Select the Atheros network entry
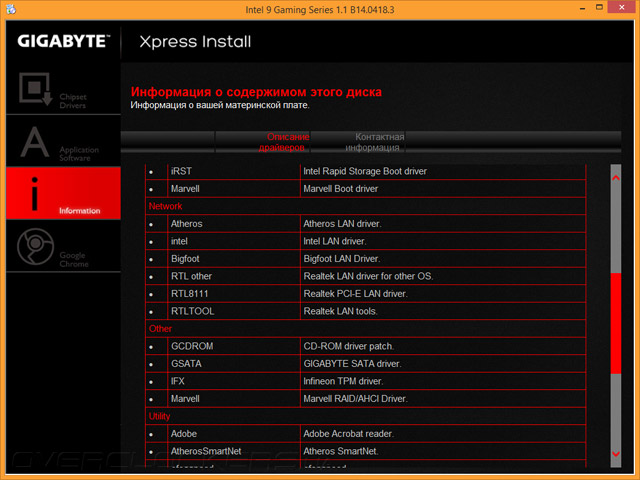 pyautogui.click(x=187, y=224)
